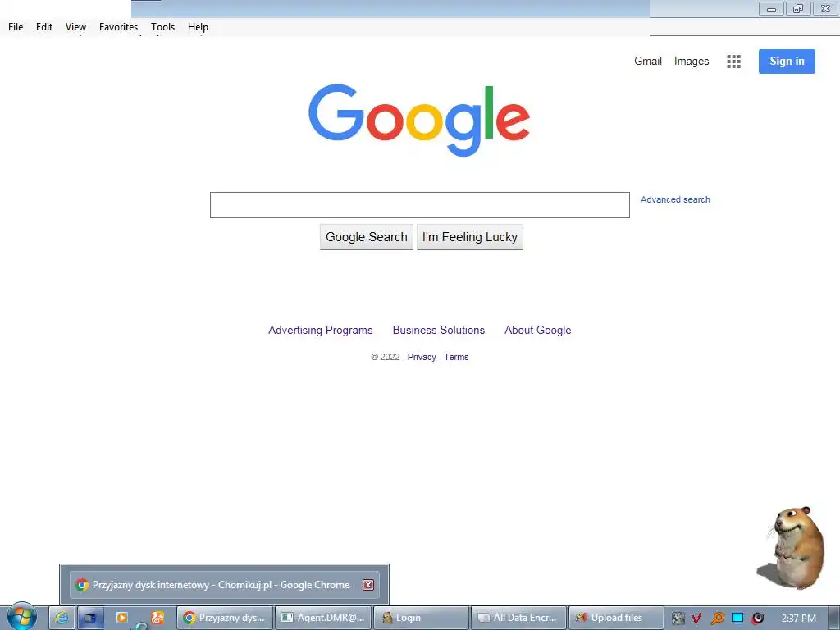Open Advertising Programs link

321,330
